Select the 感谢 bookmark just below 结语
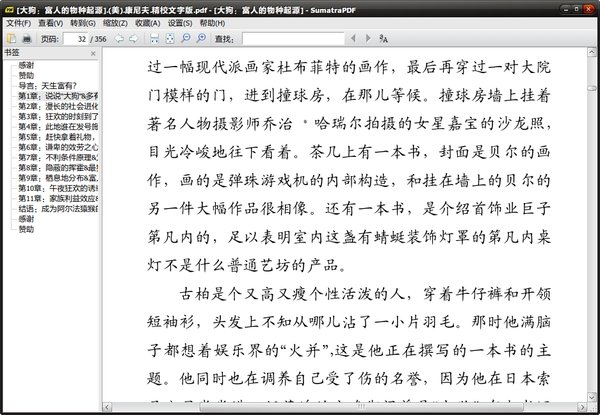 click(26, 219)
